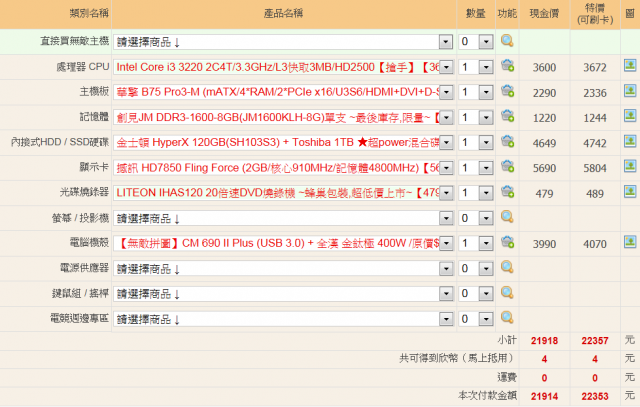The width and height of the screenshot is (640, 407).
Task: View product image for 記憶體 row
Action: [630, 116]
